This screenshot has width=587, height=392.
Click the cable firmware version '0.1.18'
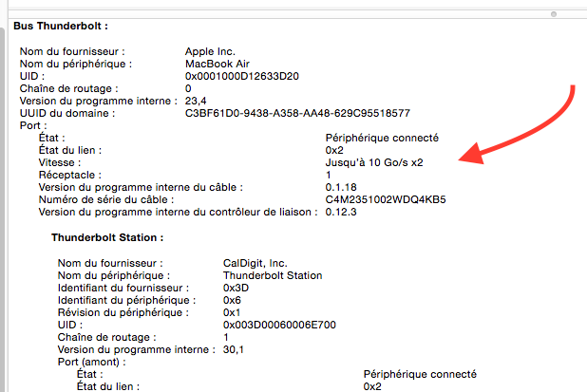click(341, 187)
